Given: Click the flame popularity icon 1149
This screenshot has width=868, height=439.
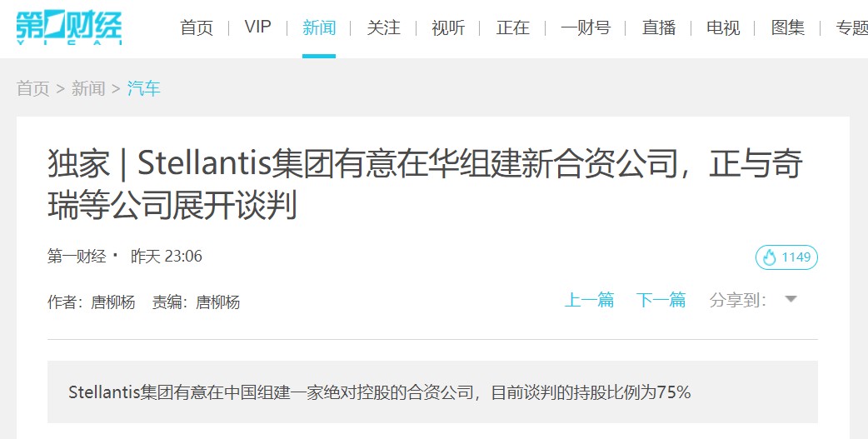Looking at the screenshot, I should 786,257.
